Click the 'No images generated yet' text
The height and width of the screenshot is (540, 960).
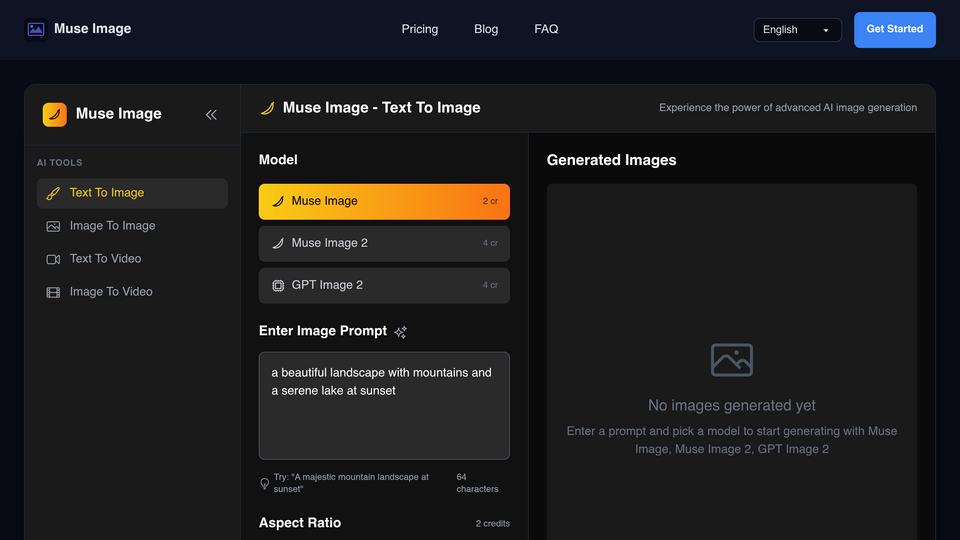(x=732, y=405)
